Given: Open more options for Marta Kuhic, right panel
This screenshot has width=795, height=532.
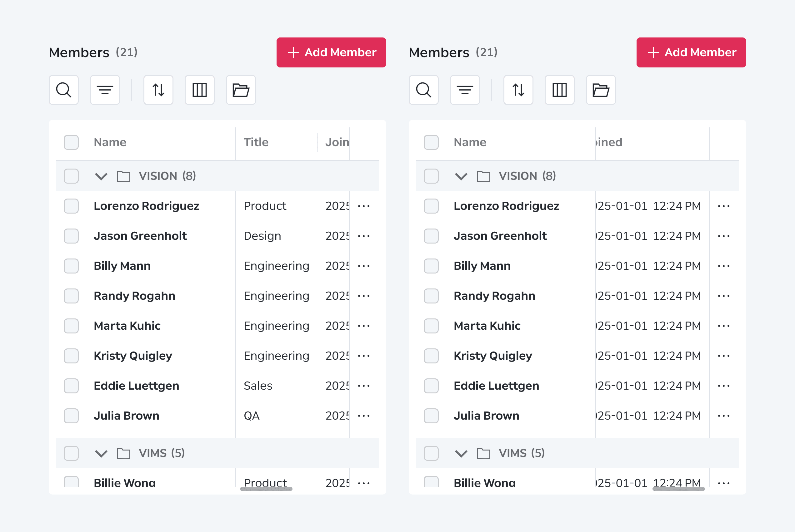Looking at the screenshot, I should (724, 326).
